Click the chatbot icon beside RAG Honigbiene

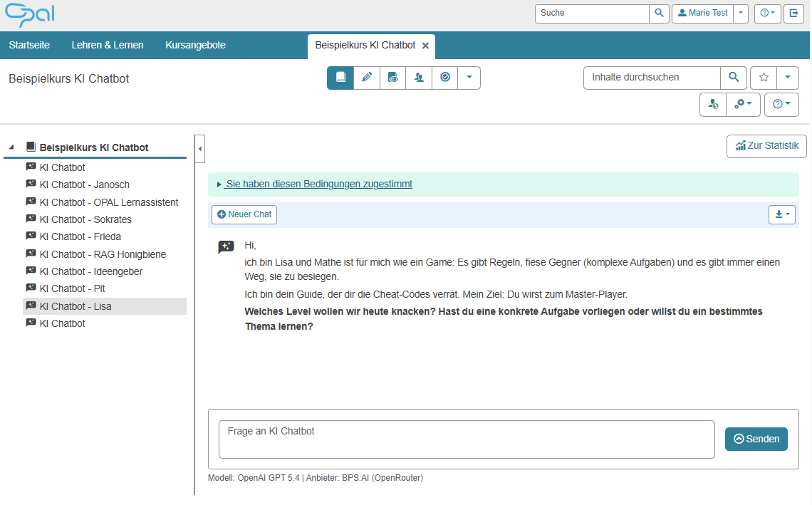coord(31,254)
